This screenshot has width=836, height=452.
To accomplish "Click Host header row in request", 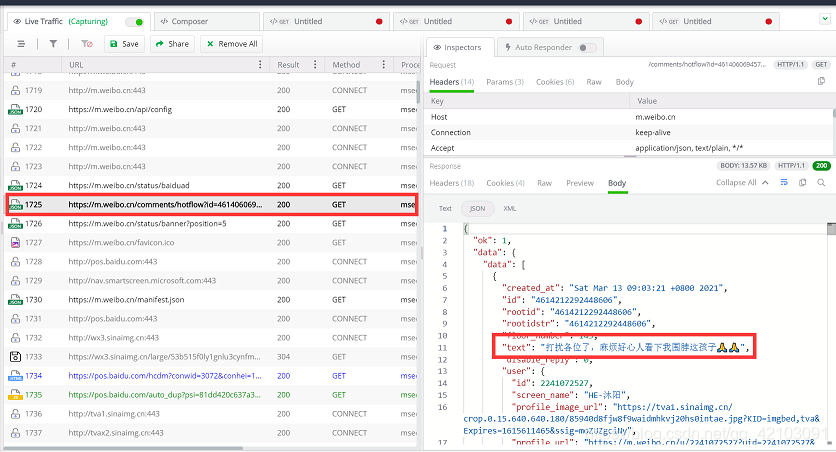I will [629, 117].
